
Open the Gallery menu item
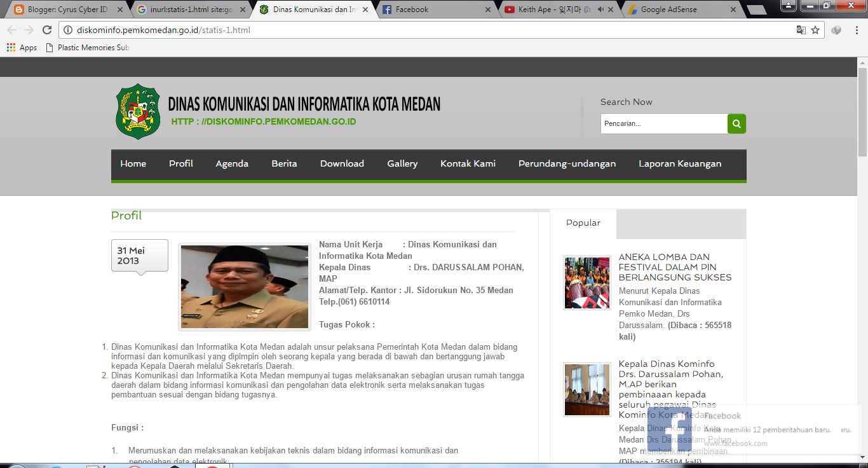pyautogui.click(x=402, y=164)
